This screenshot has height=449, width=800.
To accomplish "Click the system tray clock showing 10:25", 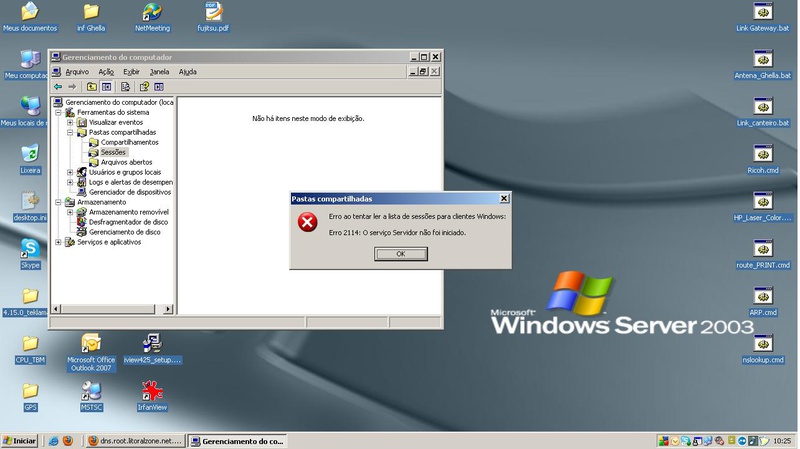I will (x=782, y=441).
